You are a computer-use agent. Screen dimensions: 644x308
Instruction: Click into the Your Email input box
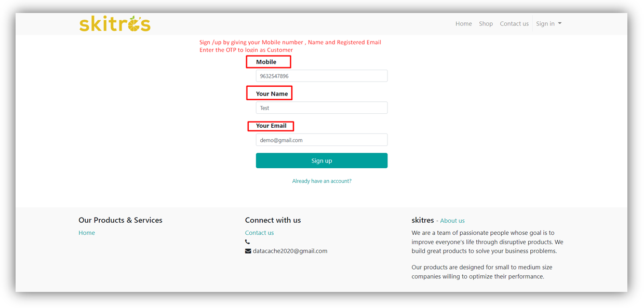point(321,140)
